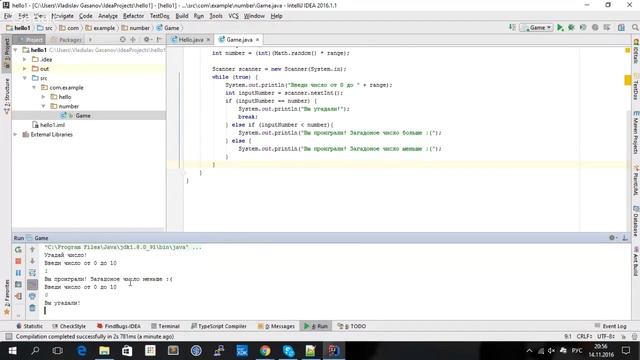Image resolution: width=640 pixels, height=360 pixels.
Task: Clear all console output trash icon
Action: pyautogui.click(x=32, y=308)
